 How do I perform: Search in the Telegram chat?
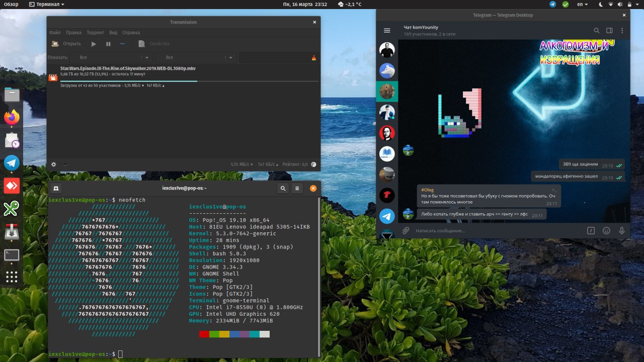(x=597, y=31)
